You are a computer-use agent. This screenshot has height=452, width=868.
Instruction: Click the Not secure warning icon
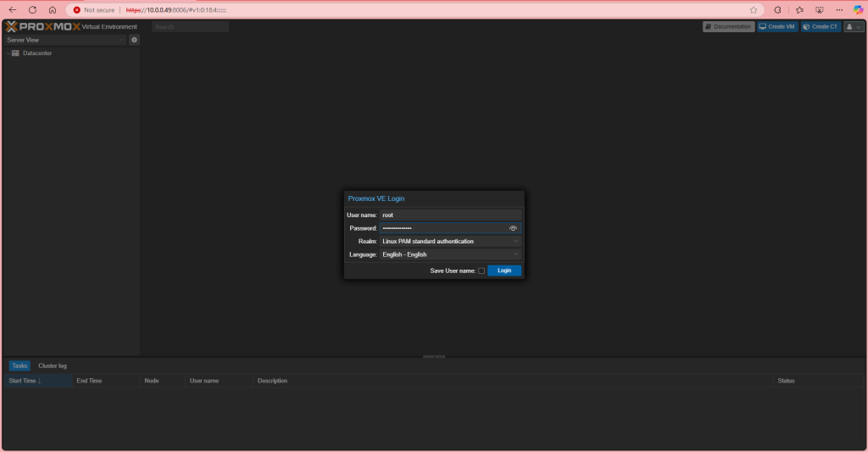click(x=77, y=10)
